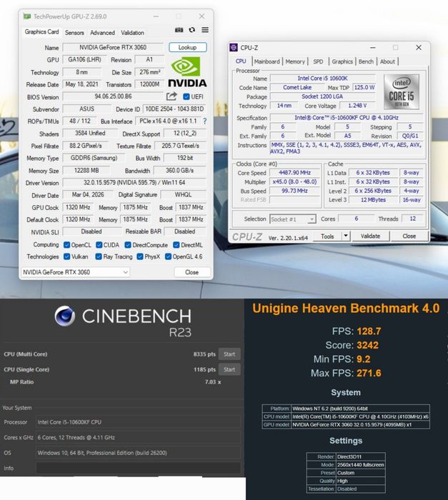
Task: Open the SPD tab in CPU-Z
Action: pos(318,61)
